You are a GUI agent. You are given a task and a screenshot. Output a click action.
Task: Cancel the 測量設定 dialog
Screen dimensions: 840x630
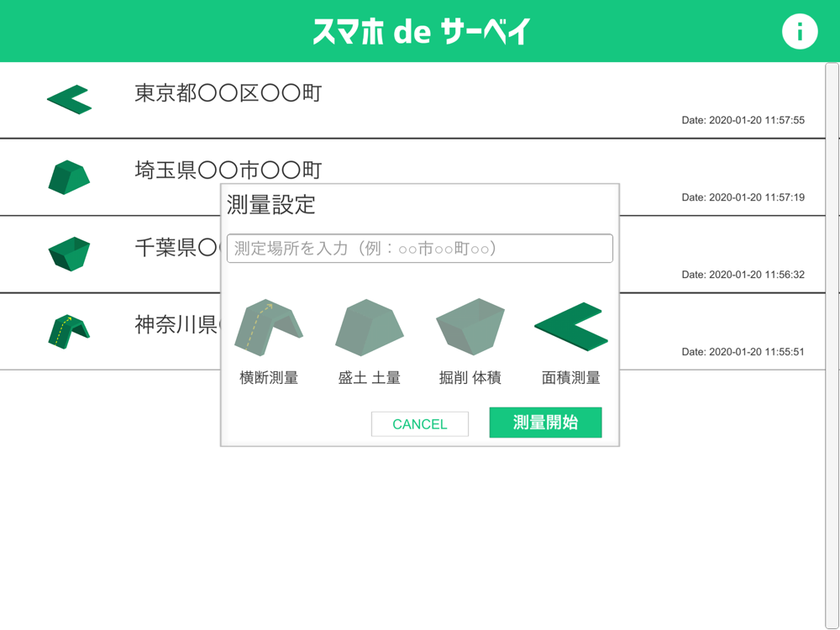[x=419, y=424]
